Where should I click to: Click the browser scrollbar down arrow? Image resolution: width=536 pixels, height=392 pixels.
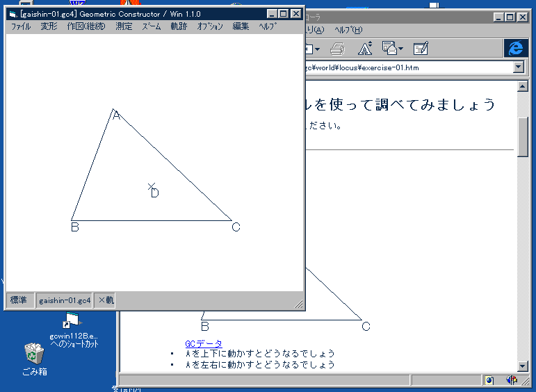pyautogui.click(x=523, y=366)
